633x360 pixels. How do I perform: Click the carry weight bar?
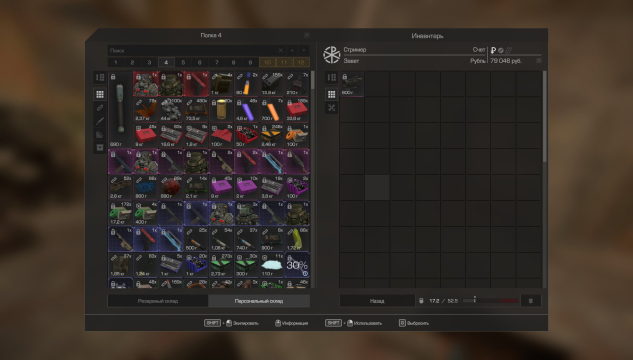click(490, 301)
